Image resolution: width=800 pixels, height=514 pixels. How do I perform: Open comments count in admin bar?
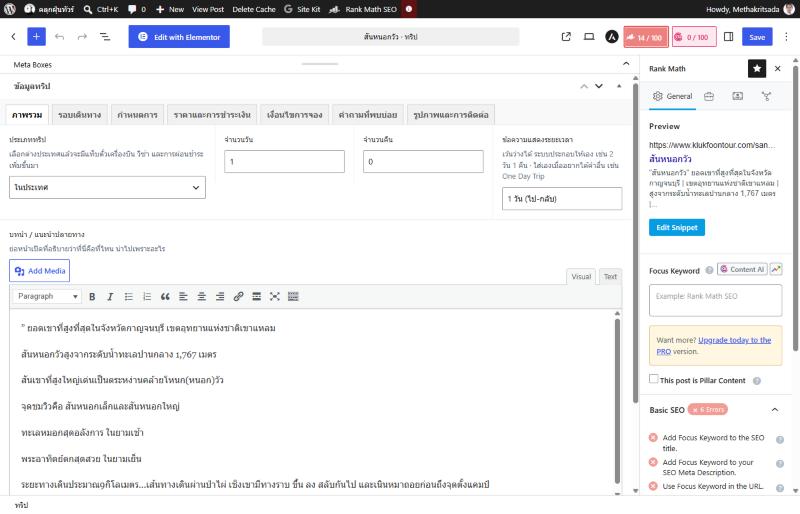(x=137, y=9)
